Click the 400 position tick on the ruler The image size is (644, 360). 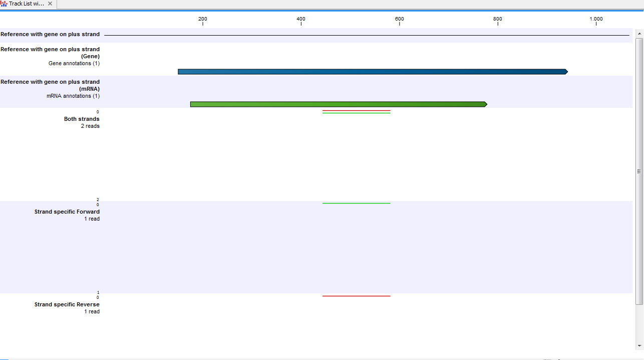point(301,20)
